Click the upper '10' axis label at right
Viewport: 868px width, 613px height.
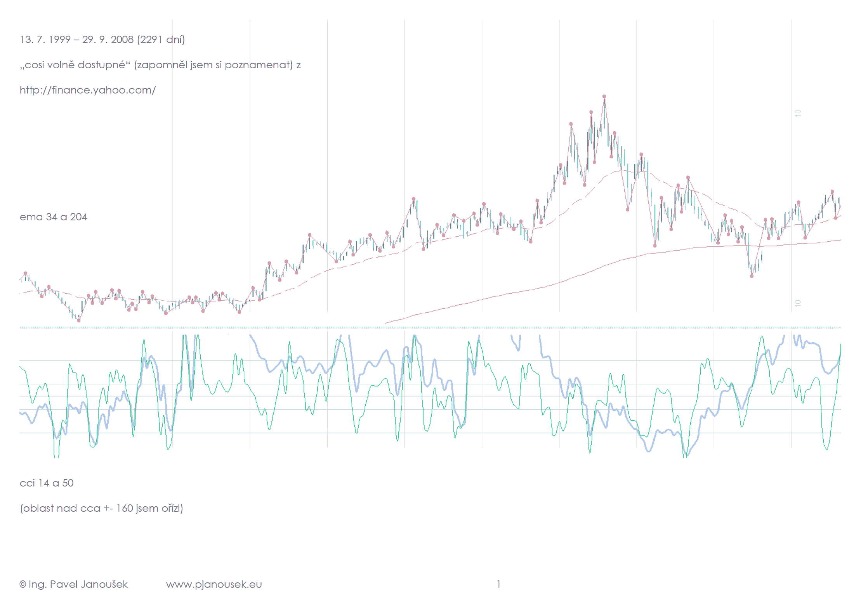(798, 113)
